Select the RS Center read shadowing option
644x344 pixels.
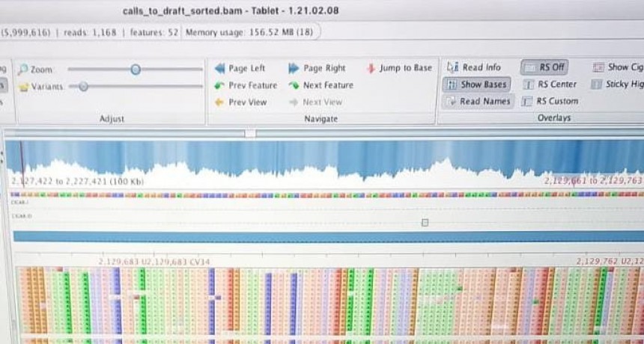tap(550, 85)
